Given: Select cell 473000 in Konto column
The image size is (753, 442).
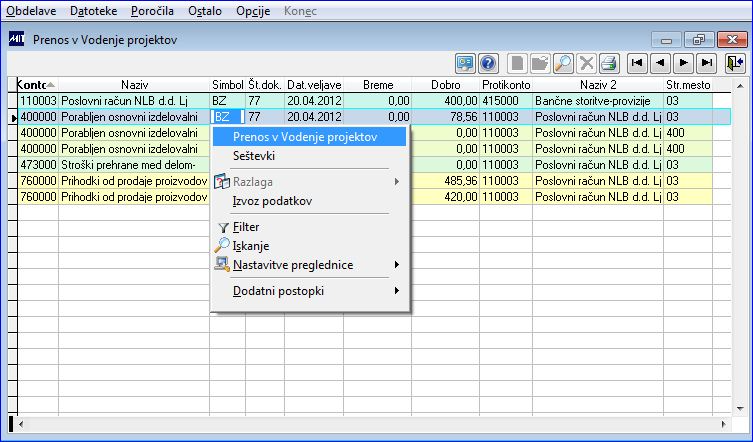Looking at the screenshot, I should tap(38, 165).
